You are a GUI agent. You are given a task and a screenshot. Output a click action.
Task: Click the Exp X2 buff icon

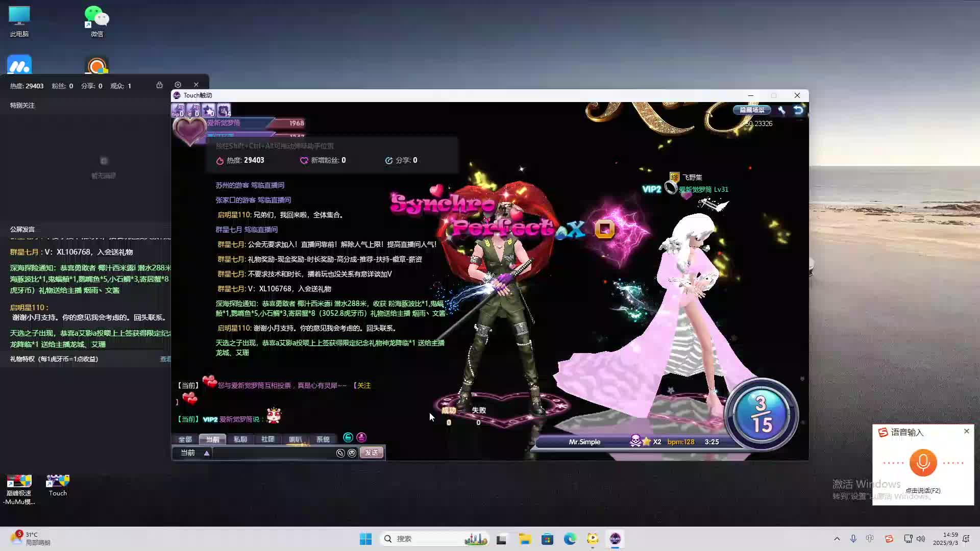coord(178,110)
